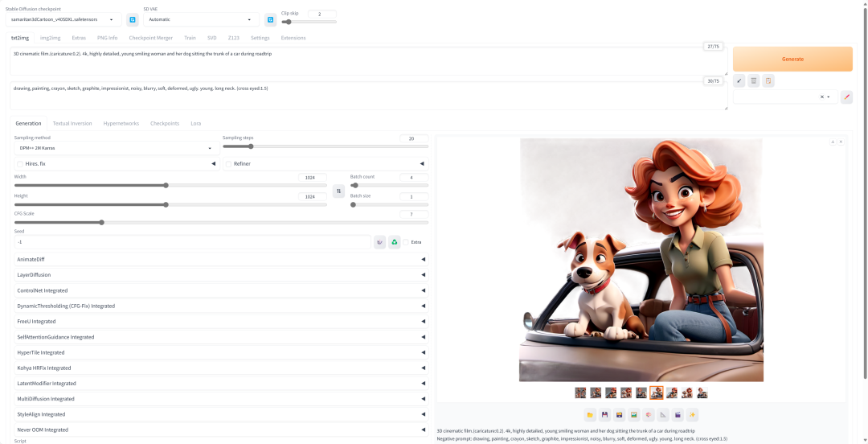Screen dimensions: 868x444
Task: Adjust the Batch count slider
Action: click(389, 185)
